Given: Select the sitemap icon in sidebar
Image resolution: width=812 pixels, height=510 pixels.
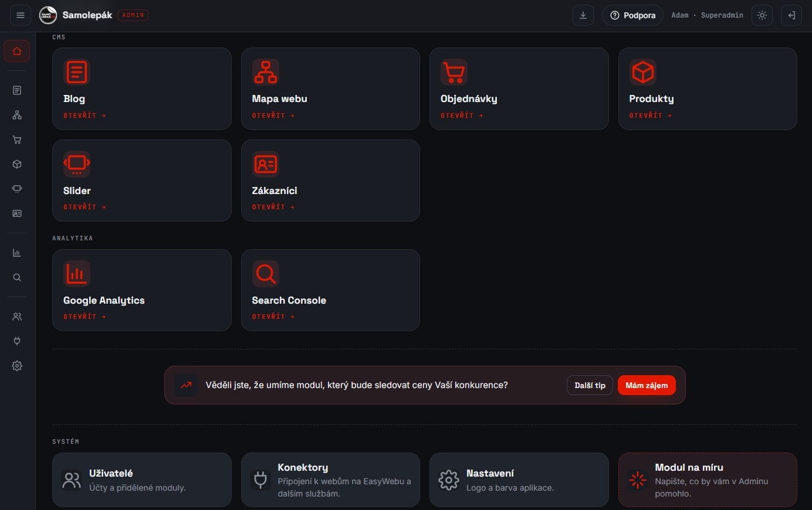Looking at the screenshot, I should click(17, 115).
